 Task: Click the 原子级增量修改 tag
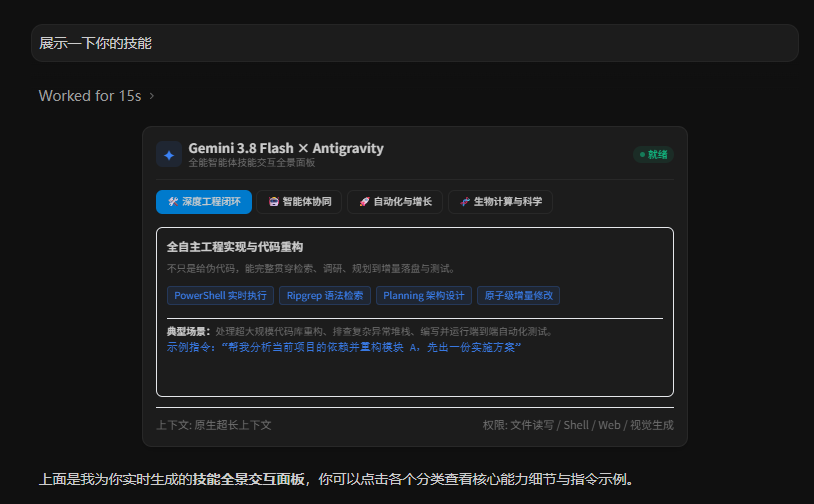coord(519,295)
